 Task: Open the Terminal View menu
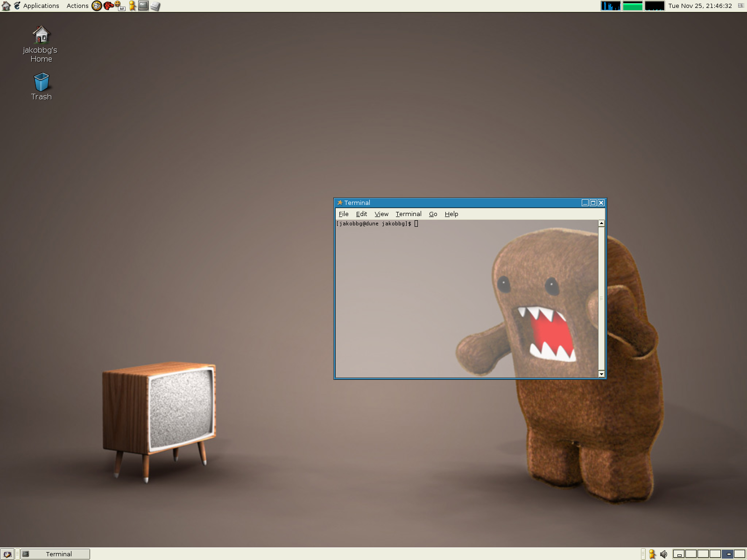pyautogui.click(x=381, y=214)
